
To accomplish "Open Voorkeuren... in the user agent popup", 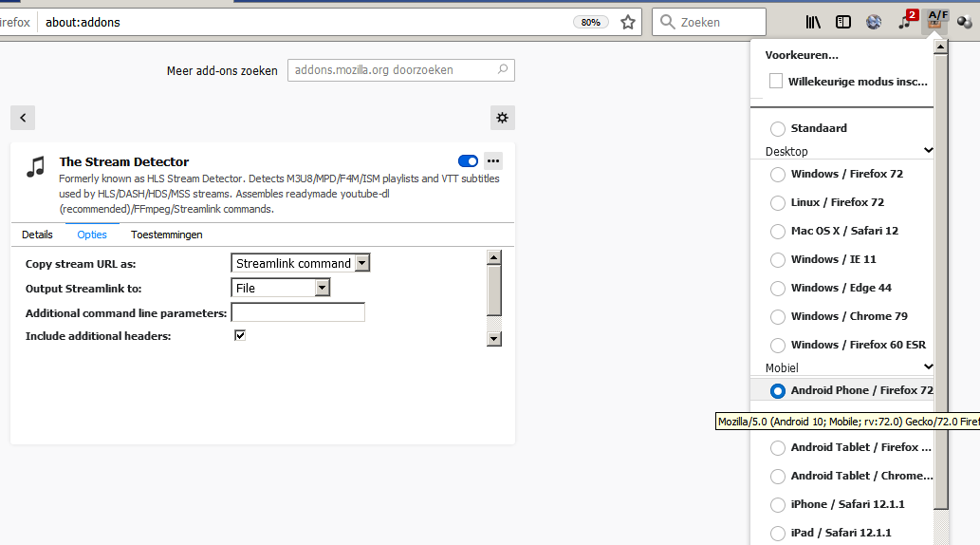I will [x=802, y=55].
